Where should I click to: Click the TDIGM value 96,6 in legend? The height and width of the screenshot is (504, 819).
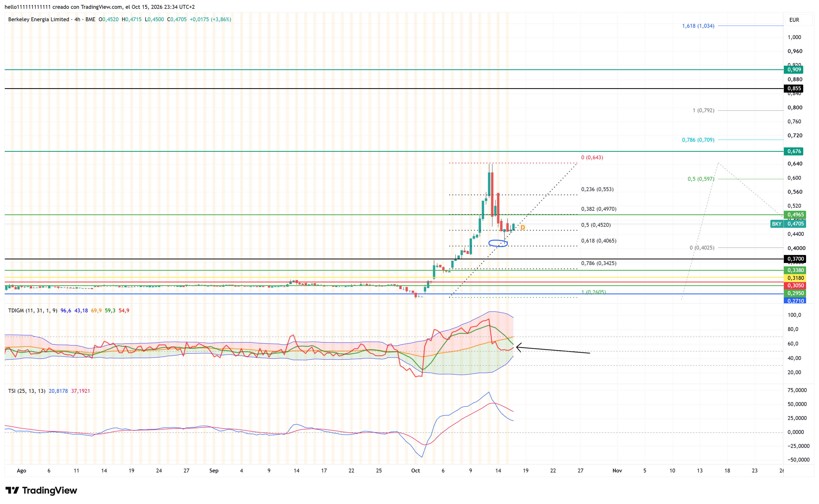[66, 310]
